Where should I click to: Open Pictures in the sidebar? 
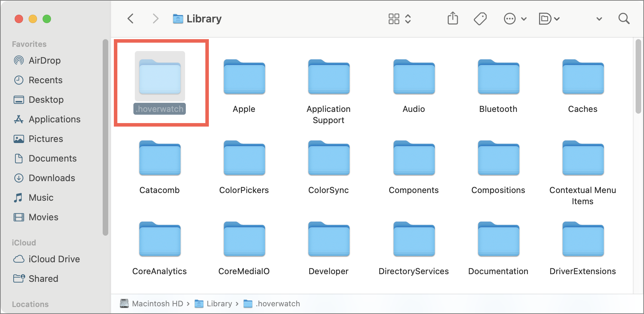tap(38, 139)
